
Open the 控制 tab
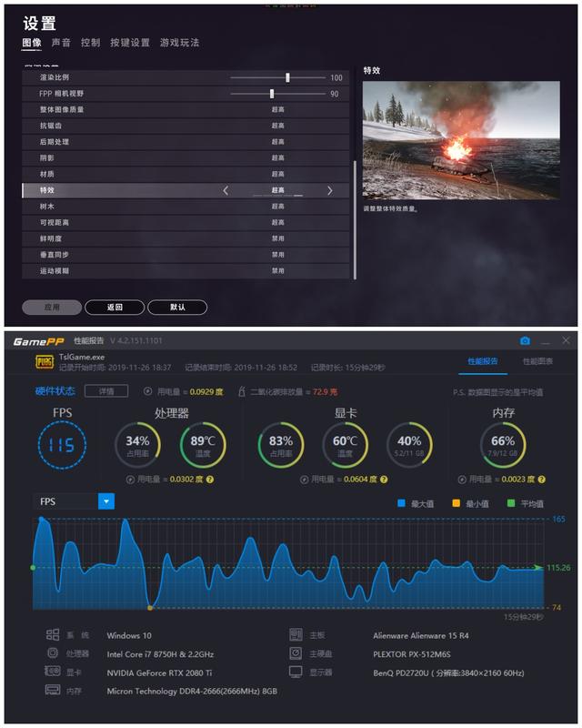(91, 43)
